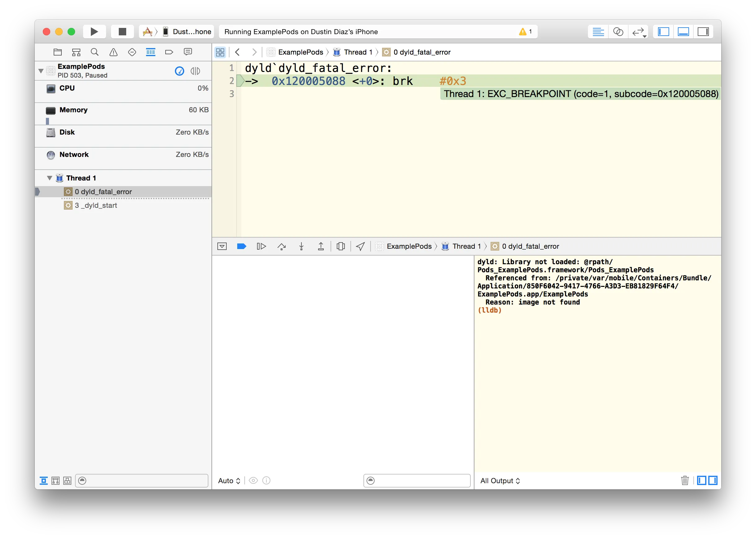Image resolution: width=756 pixels, height=539 pixels.
Task: Toggle the bottom debug area visibility
Action: (x=683, y=32)
